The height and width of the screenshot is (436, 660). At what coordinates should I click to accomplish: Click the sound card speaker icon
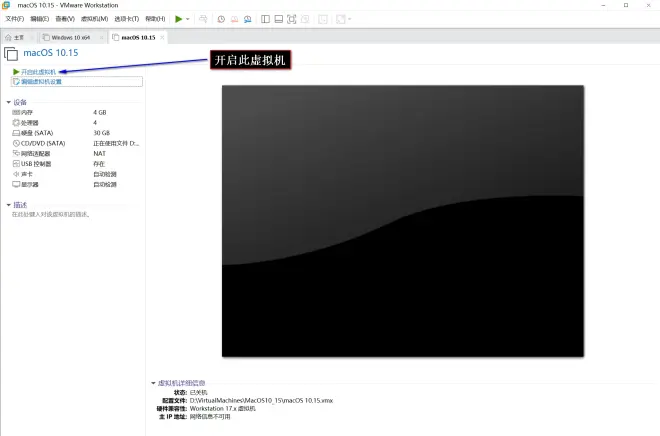click(16, 174)
